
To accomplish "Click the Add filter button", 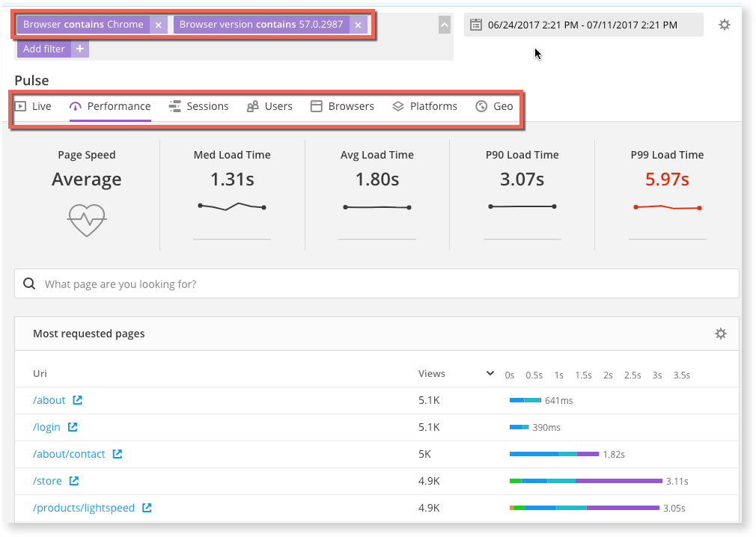I will pos(43,48).
